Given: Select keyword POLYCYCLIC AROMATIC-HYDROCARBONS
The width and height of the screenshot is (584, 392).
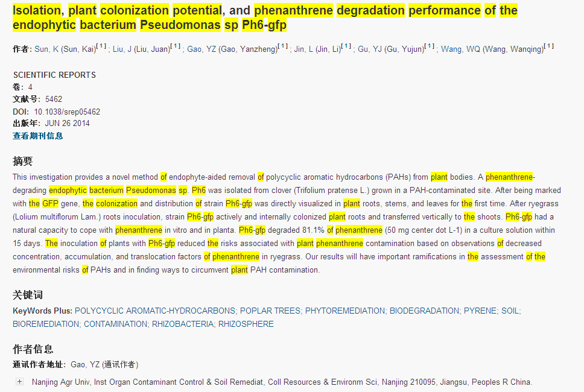Looking at the screenshot, I should click(x=155, y=311).
